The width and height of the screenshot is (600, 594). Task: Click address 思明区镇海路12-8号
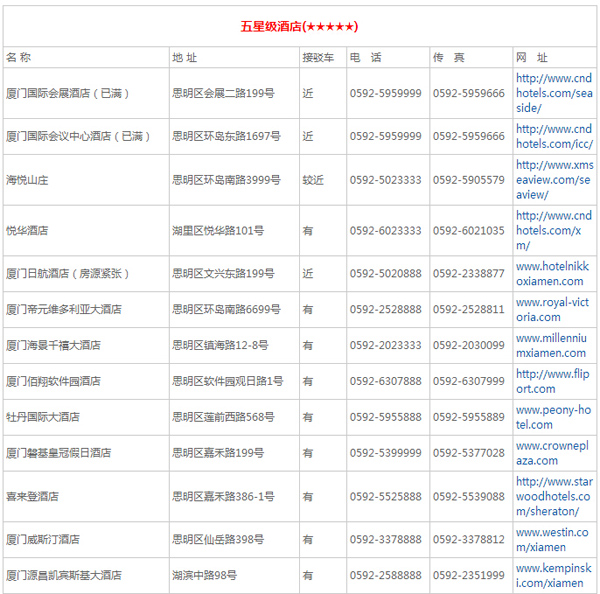(220, 345)
